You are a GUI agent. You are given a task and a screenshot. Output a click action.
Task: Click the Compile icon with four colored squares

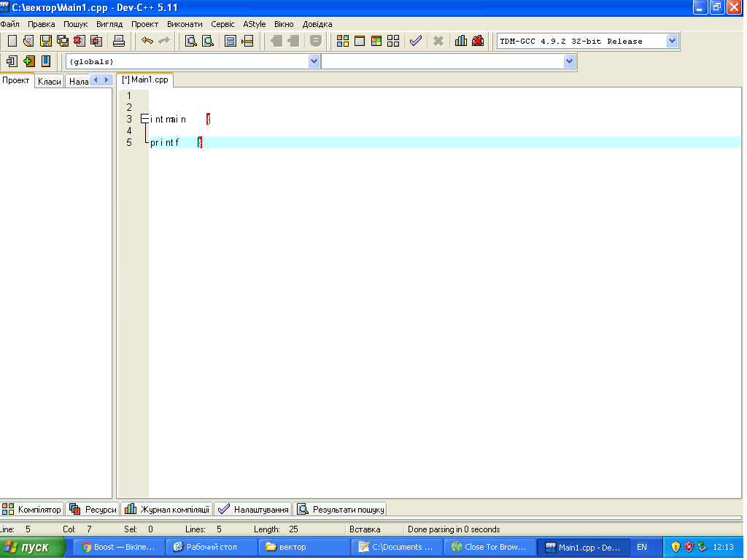[343, 41]
